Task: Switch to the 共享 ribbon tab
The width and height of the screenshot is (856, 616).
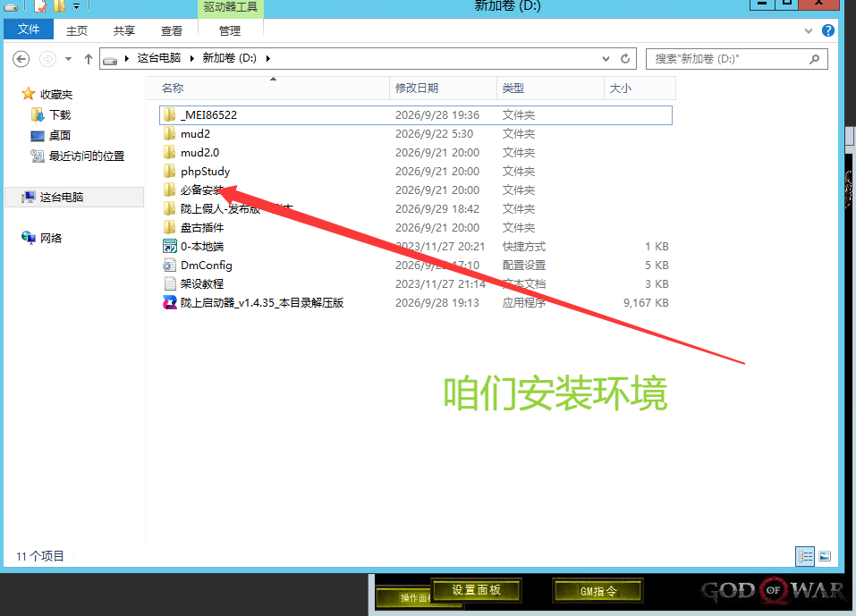Action: click(124, 31)
